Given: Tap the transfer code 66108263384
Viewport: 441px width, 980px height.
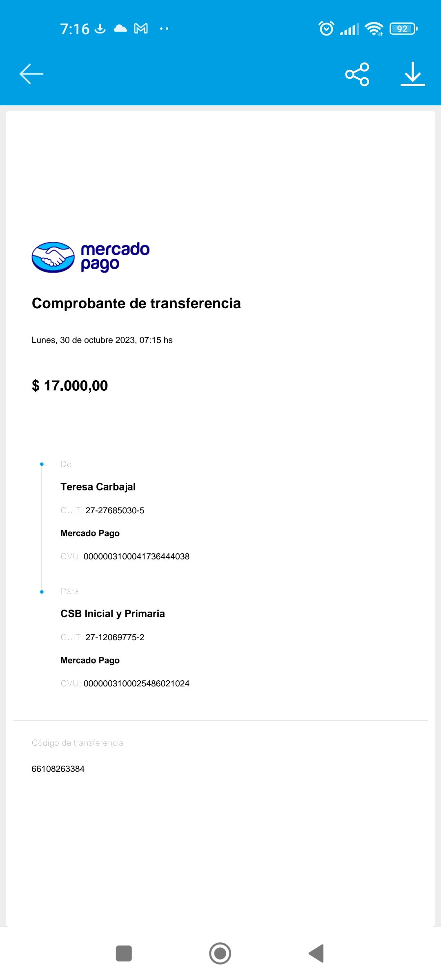Looking at the screenshot, I should (x=58, y=769).
